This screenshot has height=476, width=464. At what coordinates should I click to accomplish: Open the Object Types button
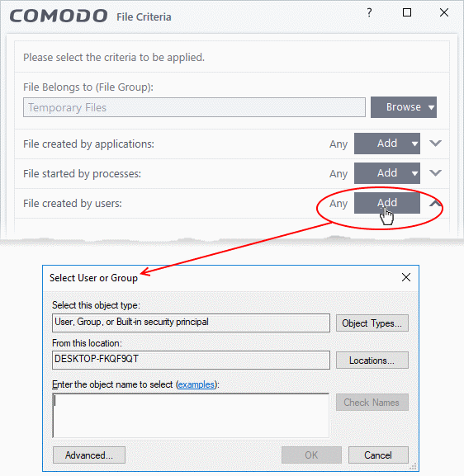[x=372, y=323]
